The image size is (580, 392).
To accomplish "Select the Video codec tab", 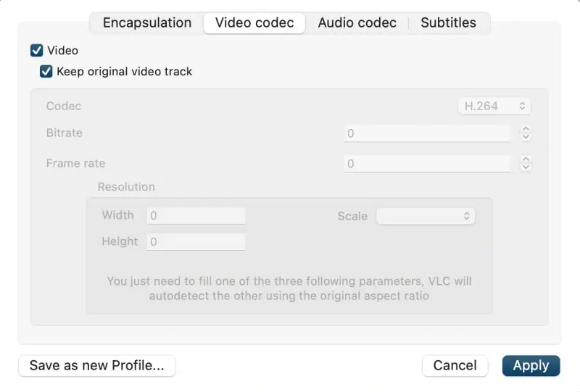I will click(254, 23).
